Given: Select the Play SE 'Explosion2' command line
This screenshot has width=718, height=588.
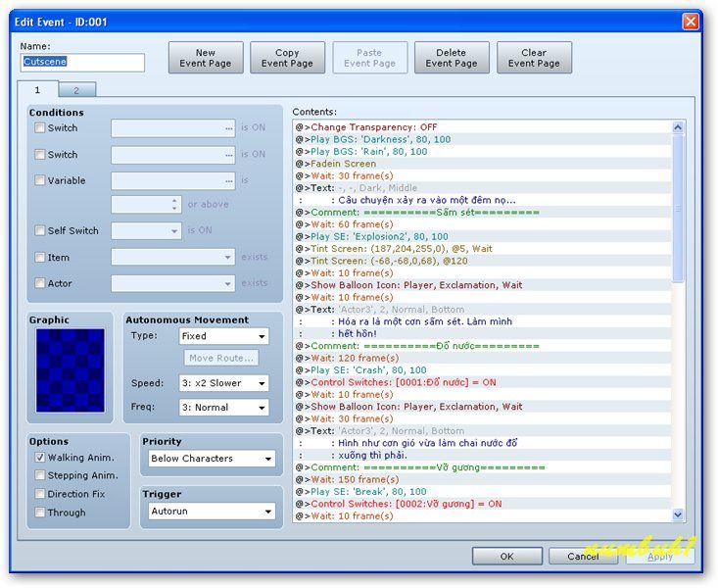Looking at the screenshot, I should point(483,236).
